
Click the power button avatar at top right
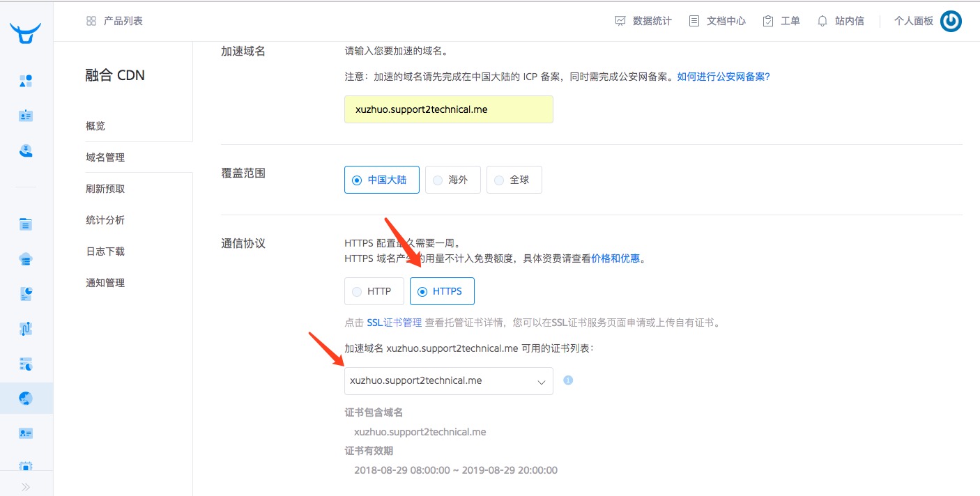[950, 21]
